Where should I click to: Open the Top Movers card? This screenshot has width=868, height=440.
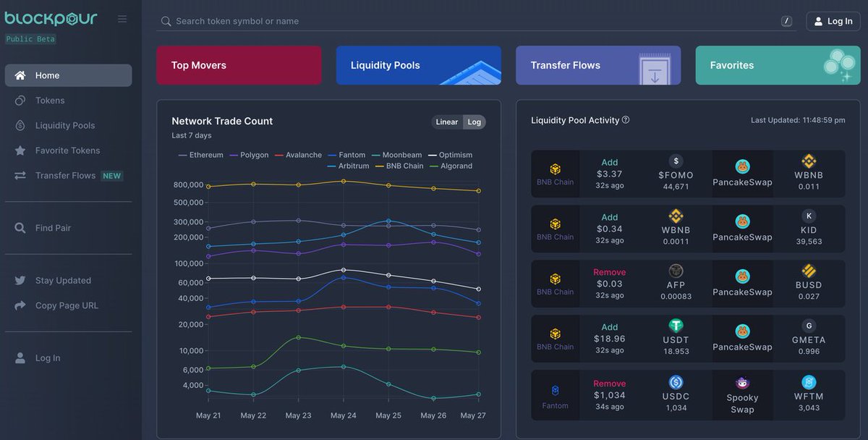pyautogui.click(x=239, y=65)
